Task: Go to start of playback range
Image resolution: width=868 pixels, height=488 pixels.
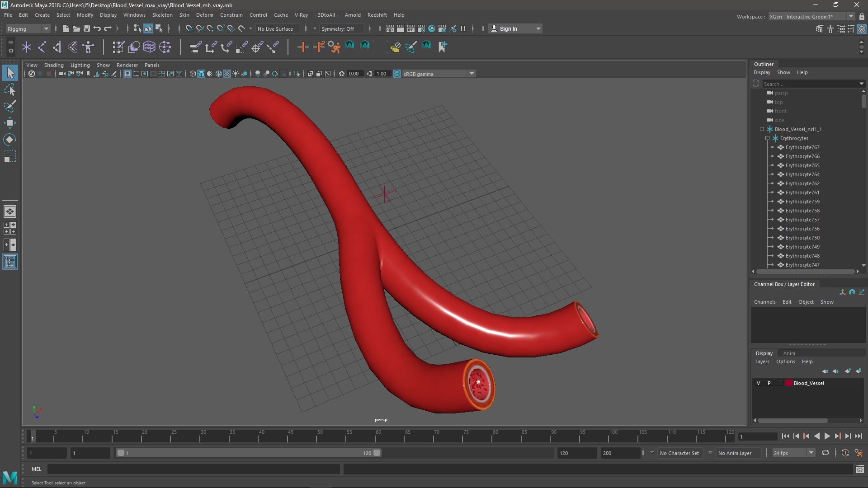Action: coord(785,436)
